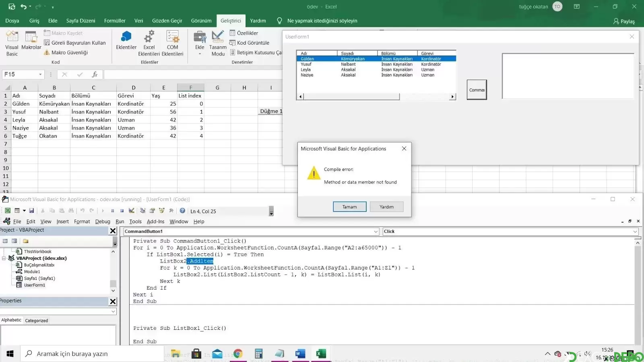Open Properties object selector dropdown
This screenshot has width=644, height=362.
tap(113, 311)
